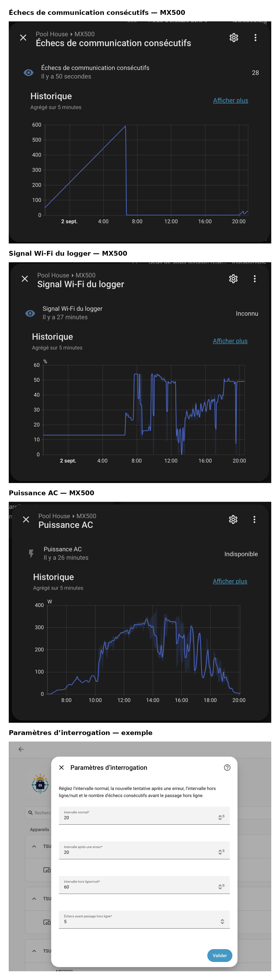The height and width of the screenshot is (980, 280).
Task: Click the back arrow behind the polling dialog
Action: 21,749
